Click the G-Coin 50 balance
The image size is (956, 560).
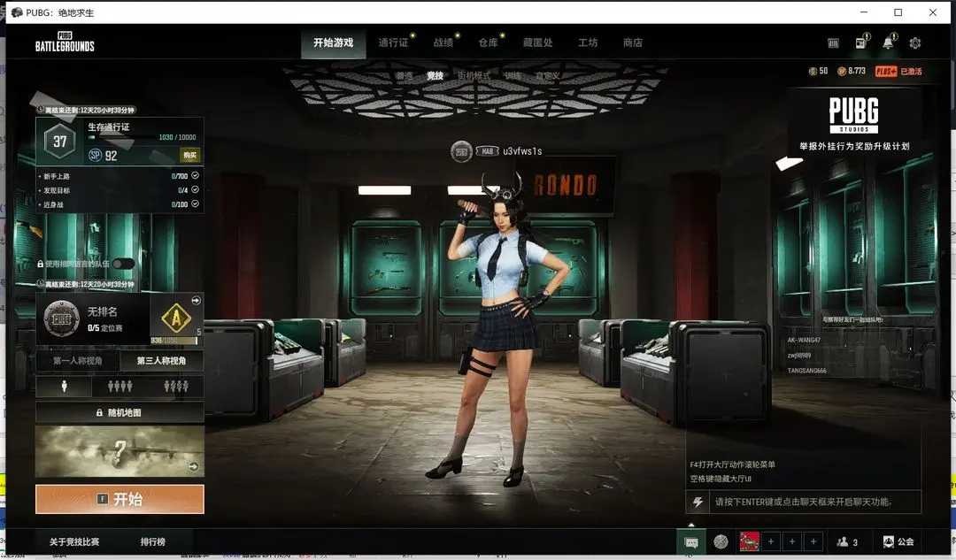pyautogui.click(x=818, y=72)
